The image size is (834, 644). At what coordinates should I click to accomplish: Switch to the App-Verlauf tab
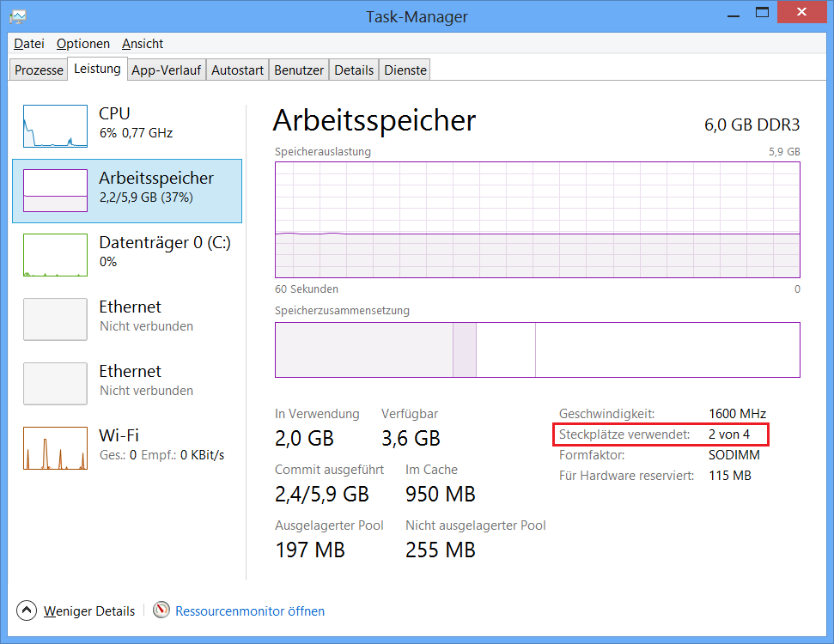pos(167,70)
